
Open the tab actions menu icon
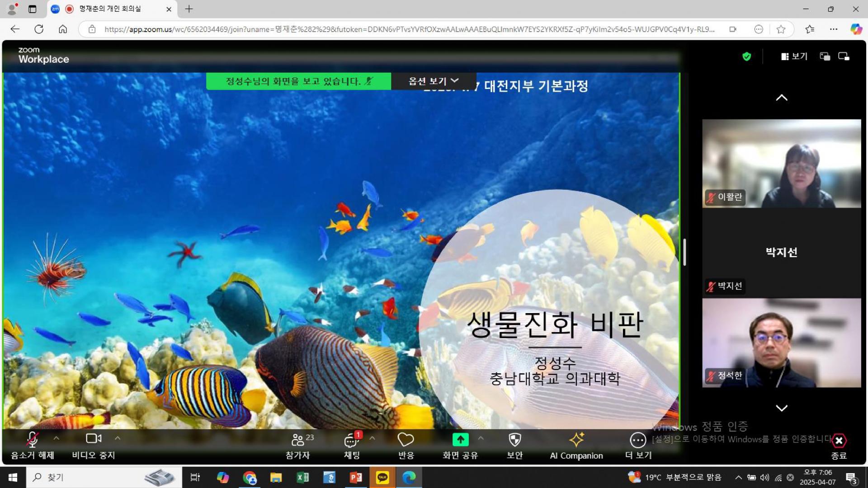tap(32, 9)
